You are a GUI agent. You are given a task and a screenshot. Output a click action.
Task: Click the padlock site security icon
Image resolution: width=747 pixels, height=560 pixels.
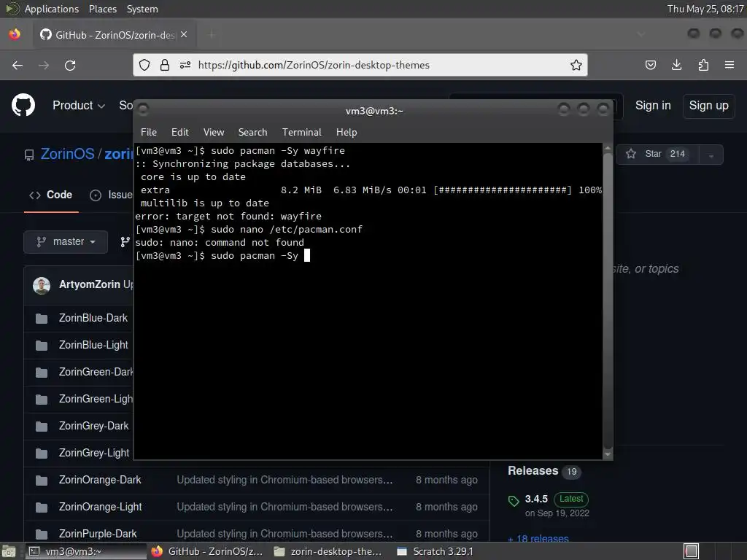(x=165, y=65)
